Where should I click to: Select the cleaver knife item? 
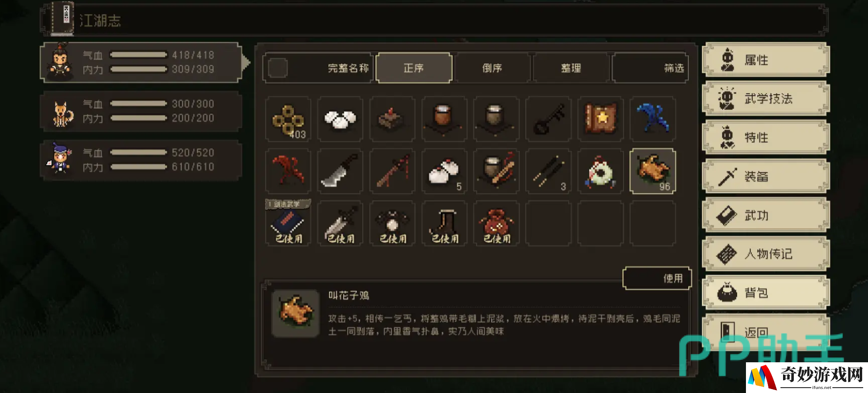pyautogui.click(x=340, y=171)
